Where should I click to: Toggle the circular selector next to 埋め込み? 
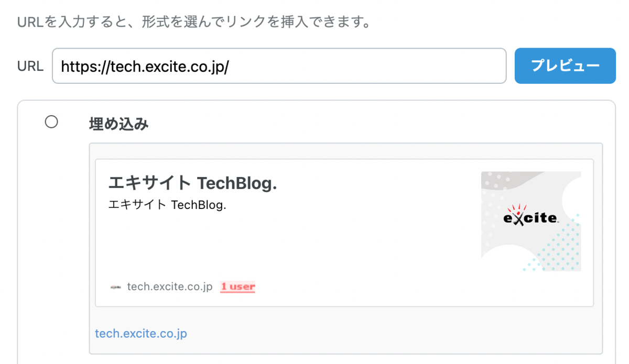point(51,122)
